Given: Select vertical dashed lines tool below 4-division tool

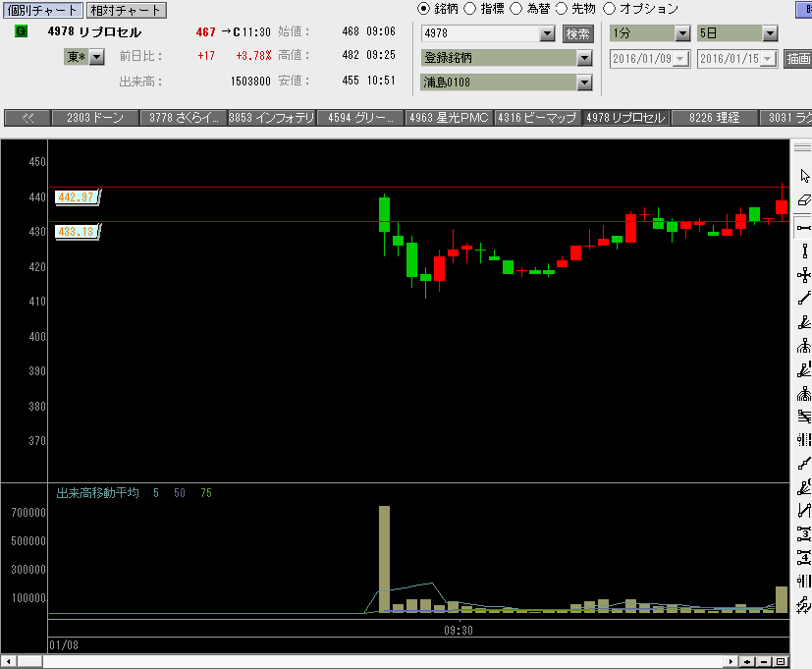Looking at the screenshot, I should 804,581.
